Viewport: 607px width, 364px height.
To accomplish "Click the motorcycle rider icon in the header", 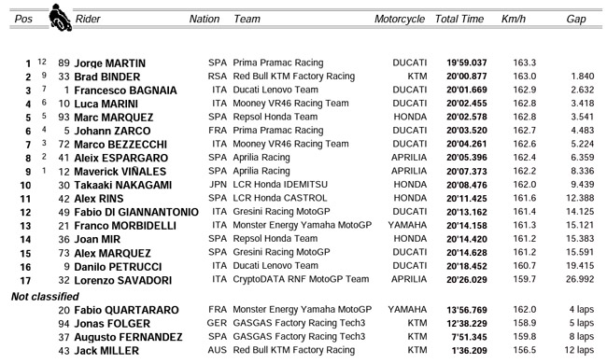I will (x=60, y=18).
